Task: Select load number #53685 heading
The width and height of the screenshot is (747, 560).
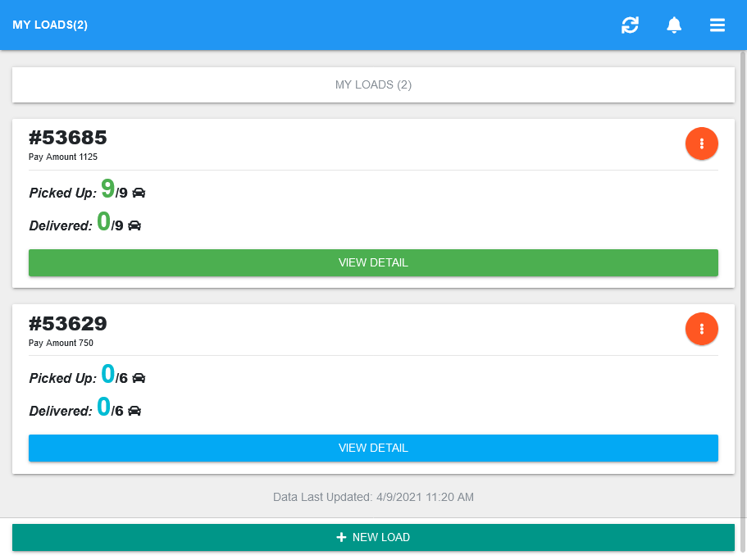Action: 68,138
